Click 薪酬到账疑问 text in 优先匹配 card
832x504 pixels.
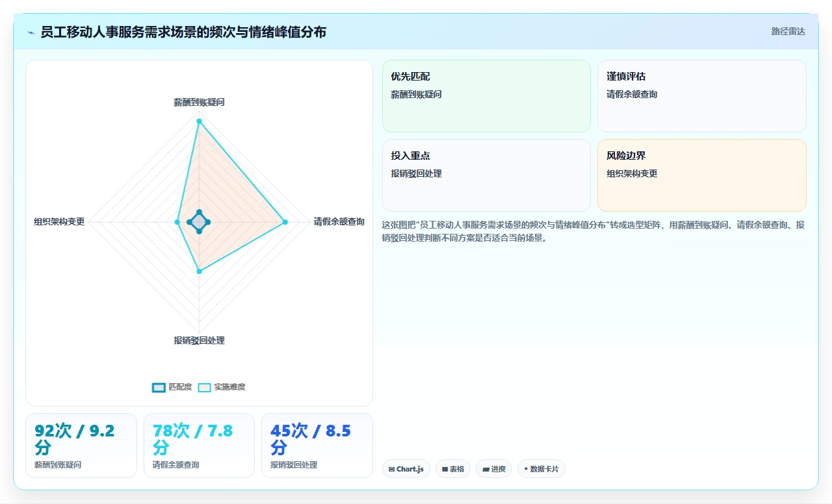tap(416, 94)
